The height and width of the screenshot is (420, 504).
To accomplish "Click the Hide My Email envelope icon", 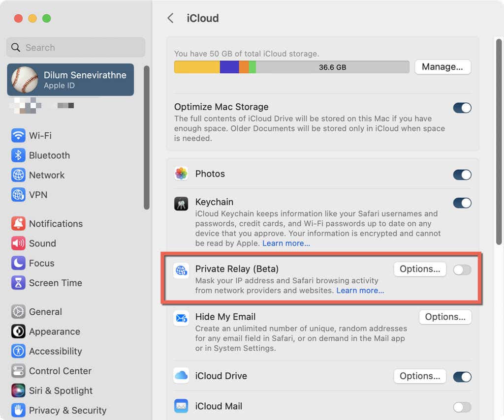I will (181, 318).
